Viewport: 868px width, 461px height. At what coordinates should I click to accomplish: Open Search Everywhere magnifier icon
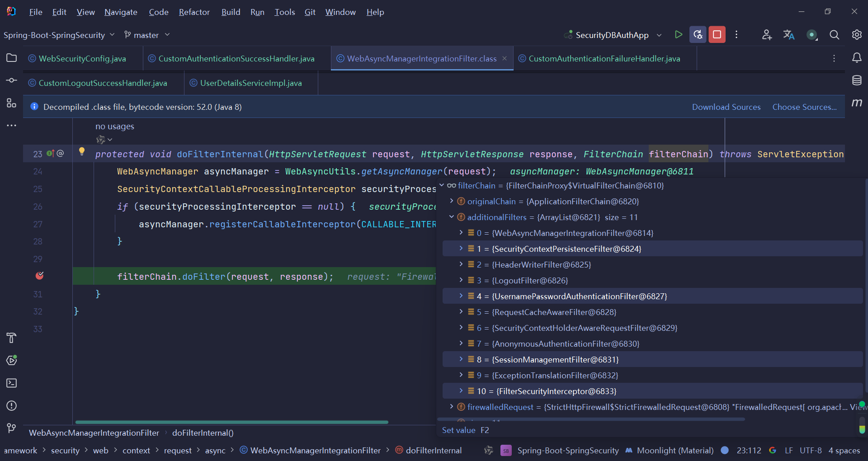834,35
